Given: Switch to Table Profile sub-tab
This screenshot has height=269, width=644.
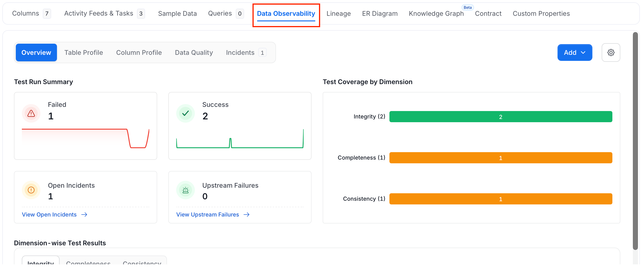Looking at the screenshot, I should (83, 52).
